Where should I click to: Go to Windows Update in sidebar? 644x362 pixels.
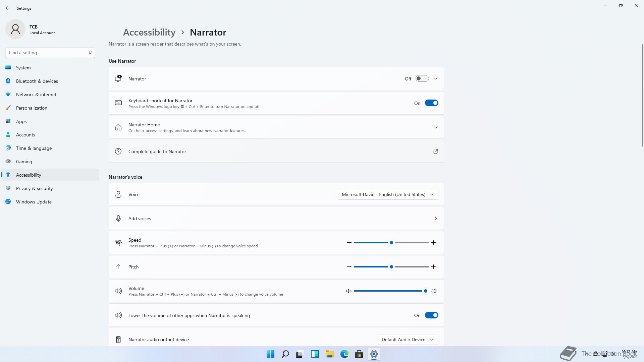[x=34, y=202]
